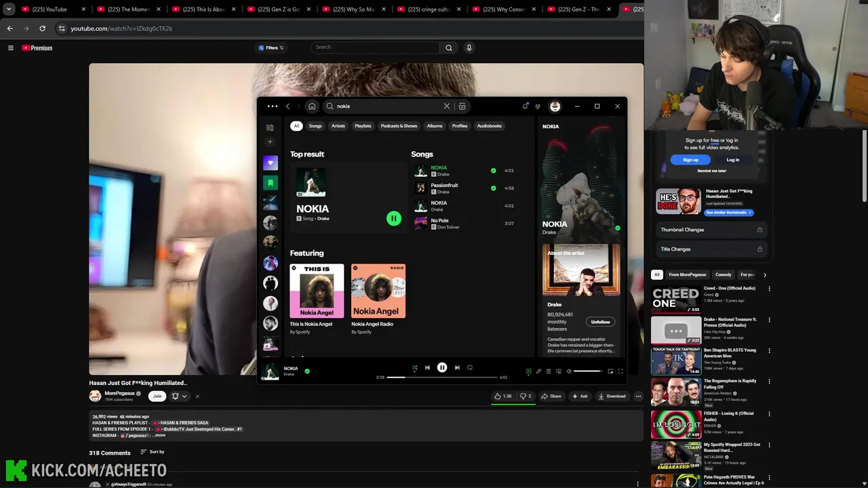
Task: Open Sort by comments dropdown
Action: click(152, 452)
